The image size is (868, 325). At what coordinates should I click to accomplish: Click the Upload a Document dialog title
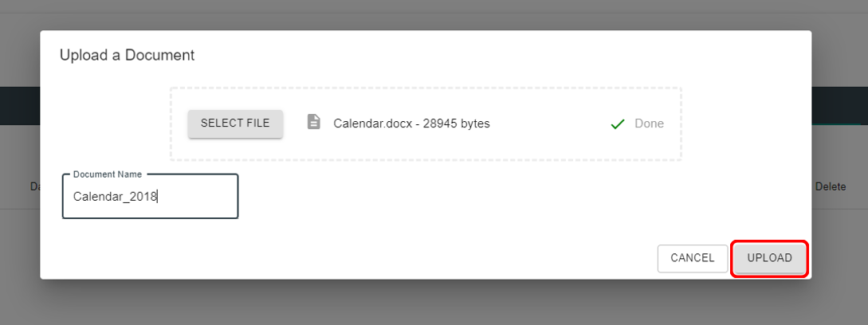[127, 55]
